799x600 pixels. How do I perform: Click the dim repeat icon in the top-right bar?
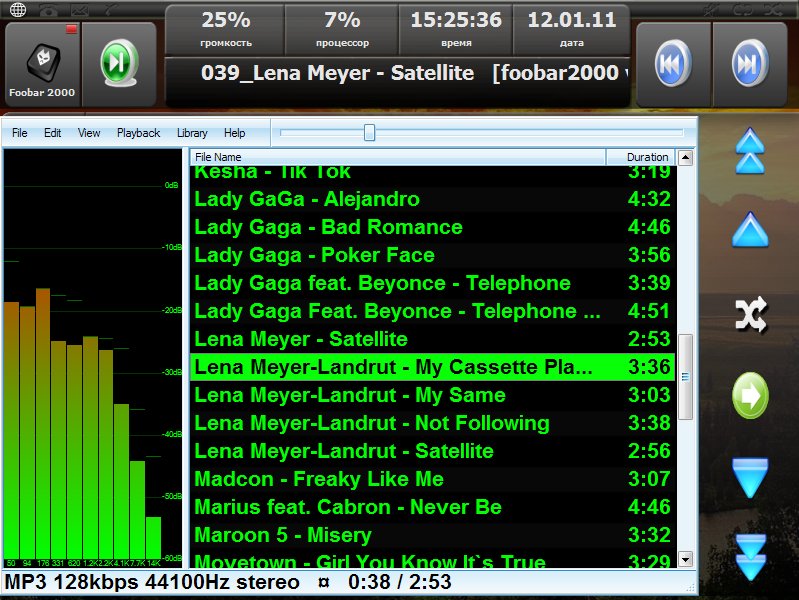[x=742, y=9]
